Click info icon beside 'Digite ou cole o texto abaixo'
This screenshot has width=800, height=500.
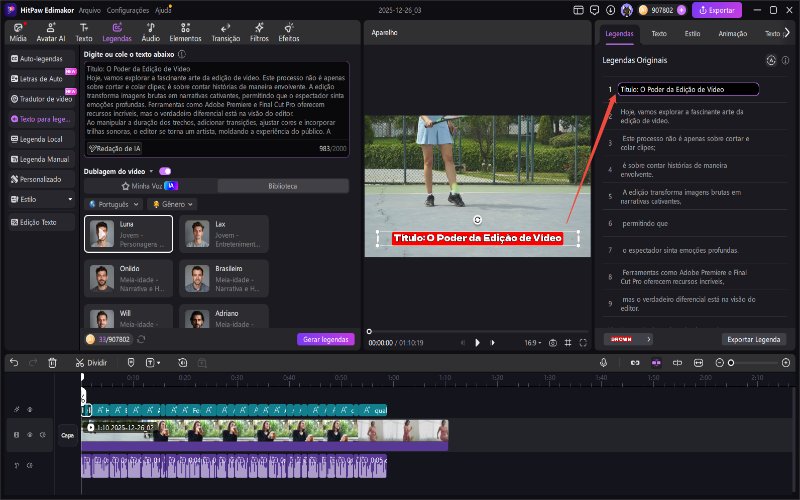tap(182, 54)
